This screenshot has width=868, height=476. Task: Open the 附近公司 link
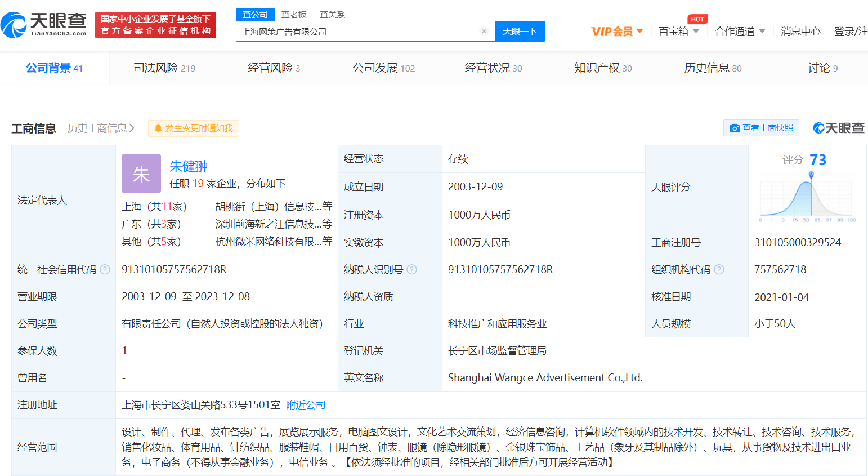(x=306, y=405)
